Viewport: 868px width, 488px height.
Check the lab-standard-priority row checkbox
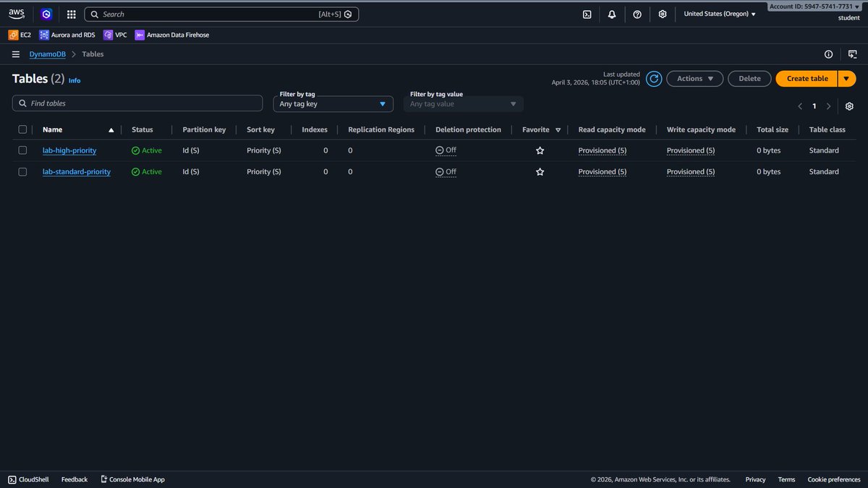[22, 172]
